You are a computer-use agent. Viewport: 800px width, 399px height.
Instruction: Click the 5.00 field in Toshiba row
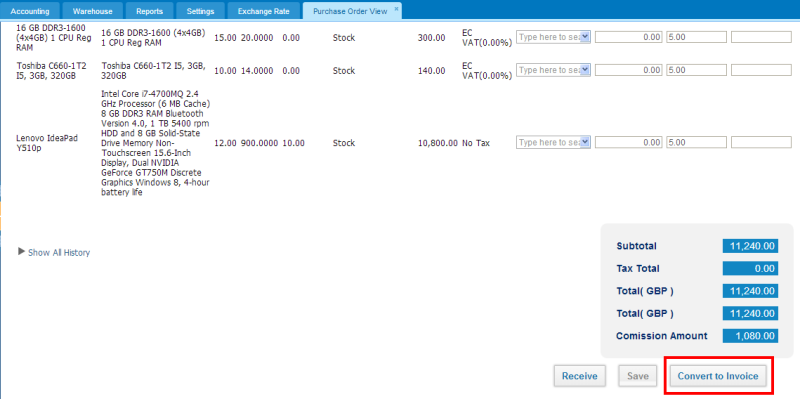tap(696, 70)
